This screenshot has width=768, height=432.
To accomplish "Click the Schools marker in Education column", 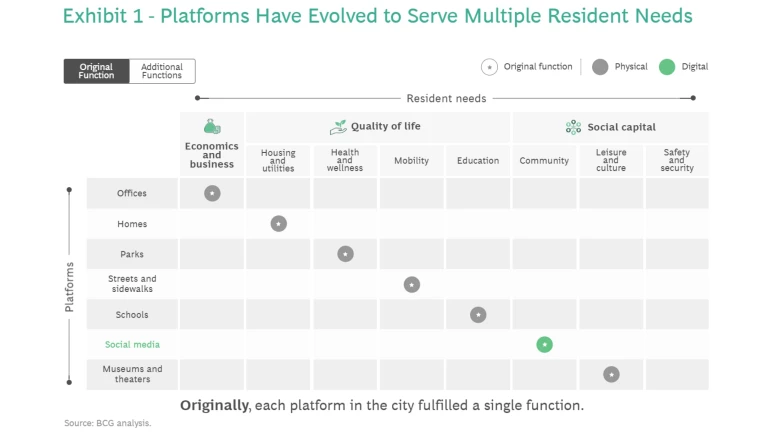I will 478,315.
